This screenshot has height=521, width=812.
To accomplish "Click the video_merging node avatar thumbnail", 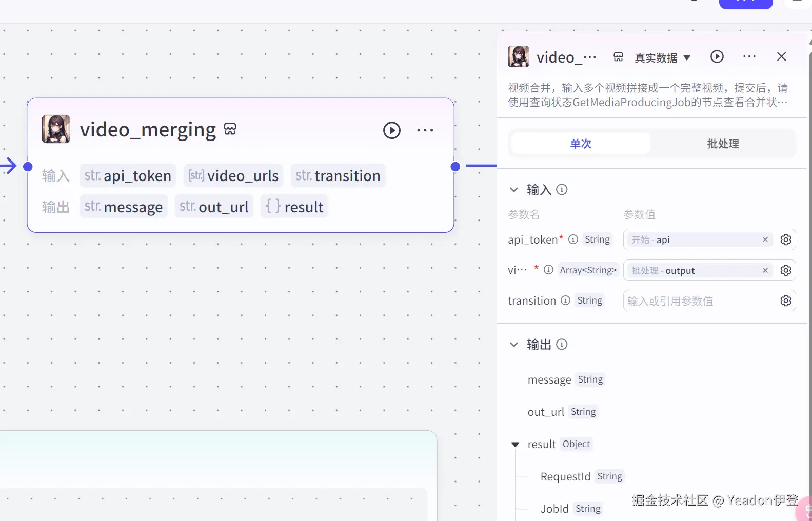I will (x=56, y=129).
